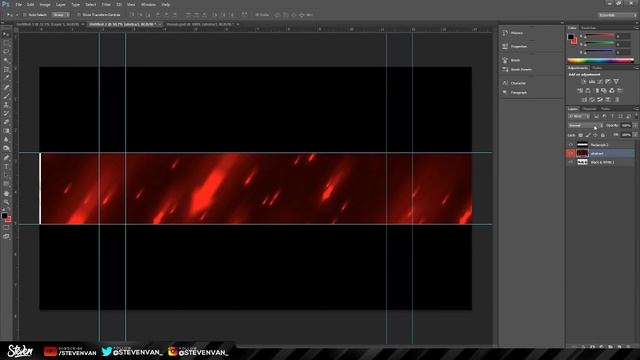
Task: Switch to the Styles tab
Action: (597, 68)
